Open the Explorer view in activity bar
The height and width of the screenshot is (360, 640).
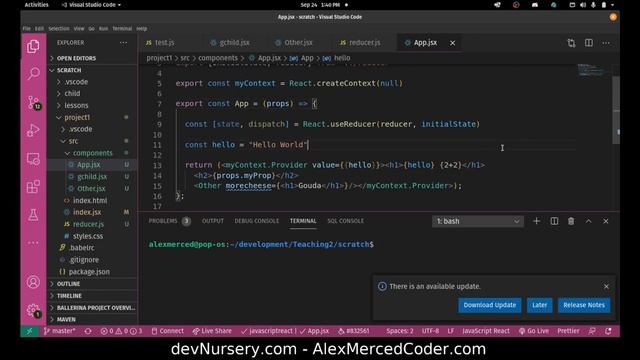(33, 46)
